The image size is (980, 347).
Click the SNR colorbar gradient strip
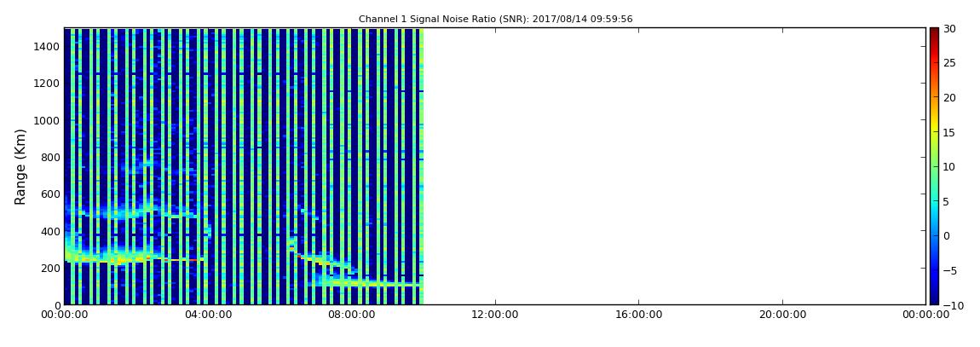[x=934, y=166]
